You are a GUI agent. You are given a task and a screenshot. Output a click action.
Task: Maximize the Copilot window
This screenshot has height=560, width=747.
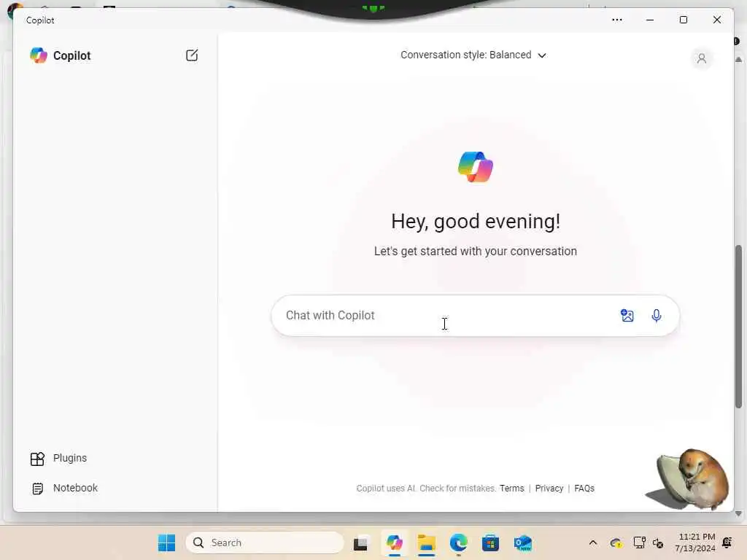click(683, 20)
